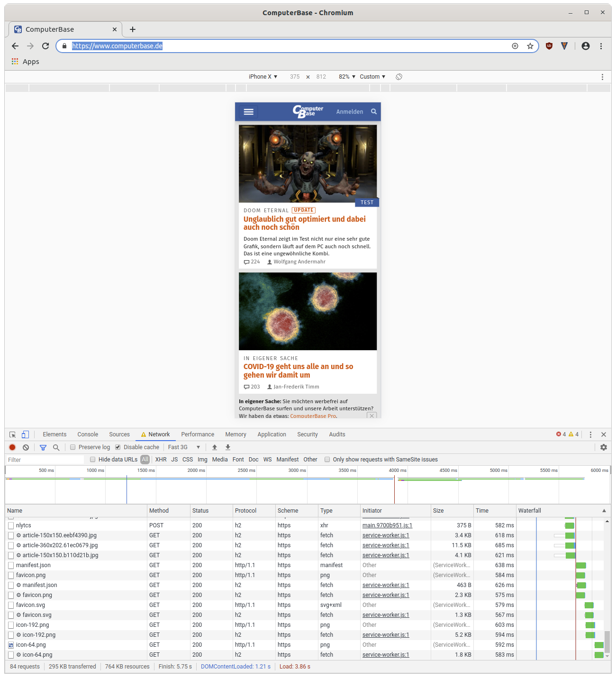Viewport: 616px width, 678px height.
Task: Open the Fast 3G throttling dropdown
Action: 184,447
